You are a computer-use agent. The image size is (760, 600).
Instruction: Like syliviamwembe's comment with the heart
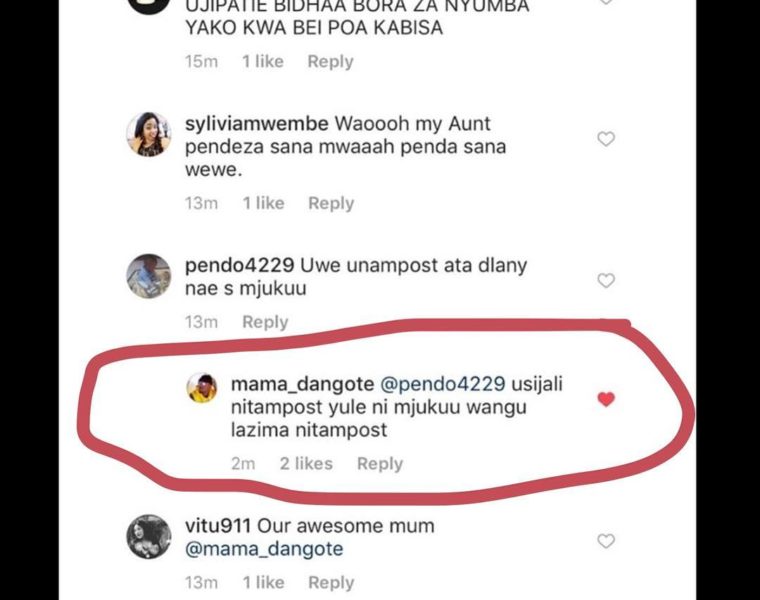(x=605, y=139)
